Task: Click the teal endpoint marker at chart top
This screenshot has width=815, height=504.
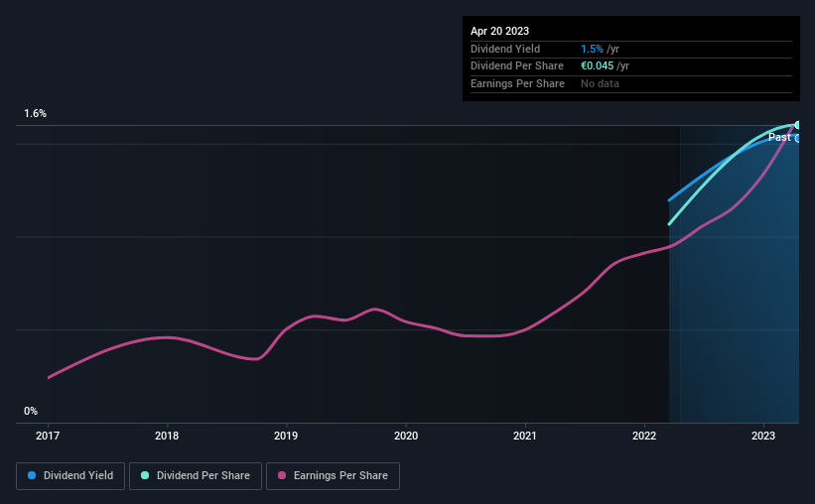Action: coord(797,125)
